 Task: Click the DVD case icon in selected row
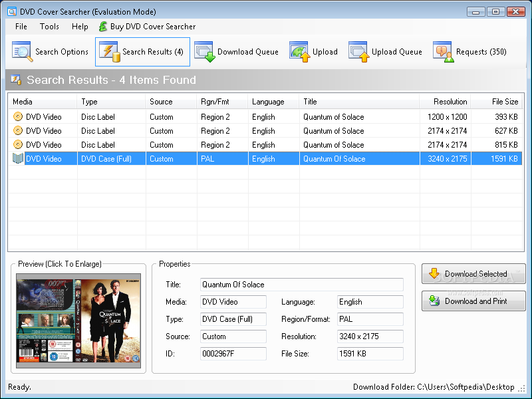coord(18,158)
